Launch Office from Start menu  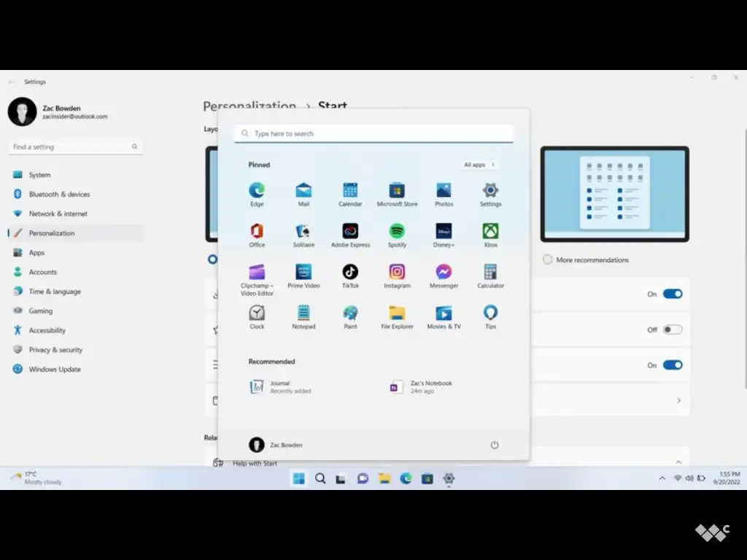pyautogui.click(x=257, y=236)
